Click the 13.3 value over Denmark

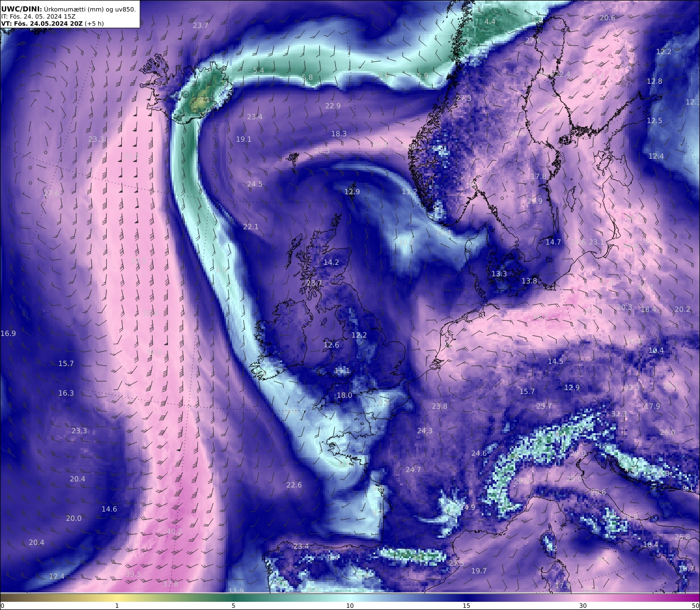499,274
